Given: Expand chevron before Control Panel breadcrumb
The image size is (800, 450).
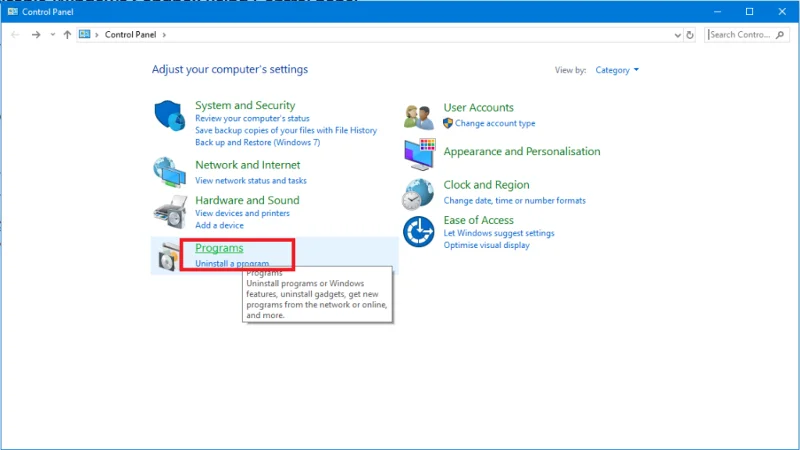Looking at the screenshot, I should tap(96, 35).
